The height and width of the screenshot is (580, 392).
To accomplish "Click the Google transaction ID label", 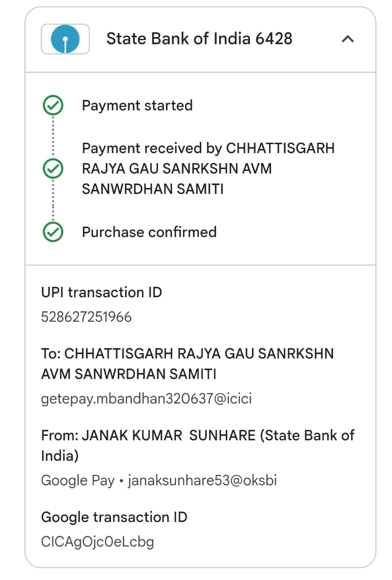I will tap(114, 517).
